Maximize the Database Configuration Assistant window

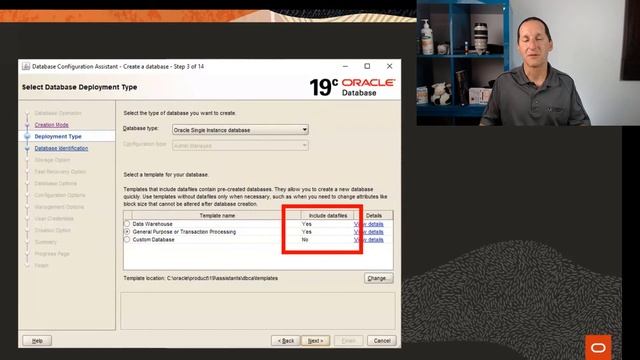(367, 66)
